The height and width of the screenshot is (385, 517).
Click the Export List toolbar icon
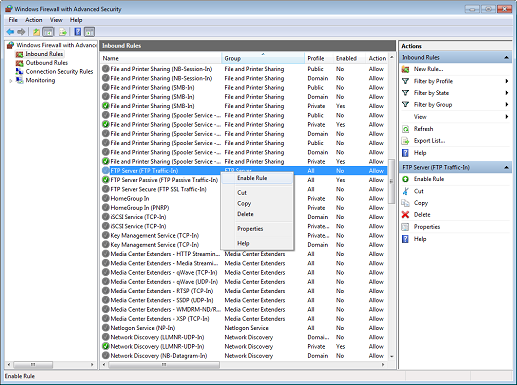pyautogui.click(x=63, y=32)
